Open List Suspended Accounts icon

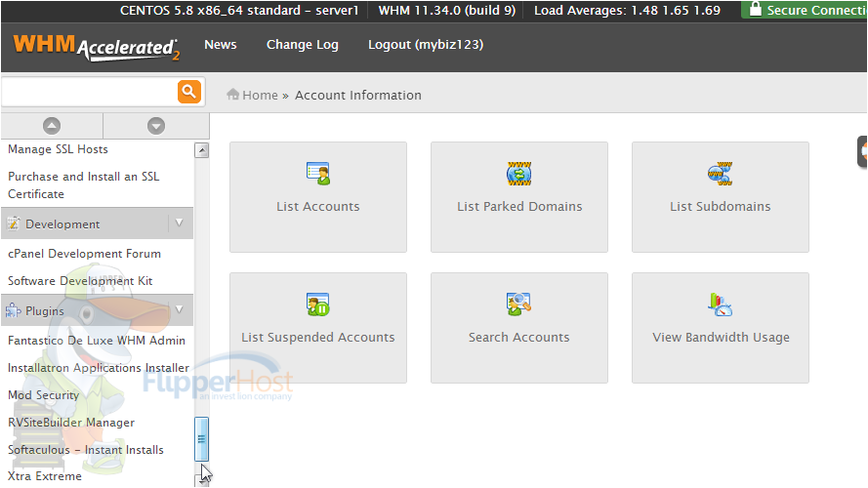point(318,305)
